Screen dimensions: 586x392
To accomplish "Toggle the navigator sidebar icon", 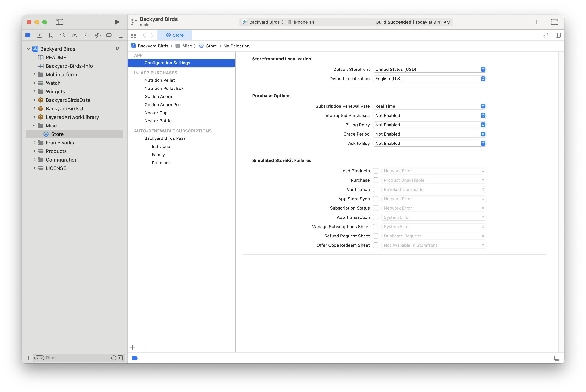I will click(59, 22).
